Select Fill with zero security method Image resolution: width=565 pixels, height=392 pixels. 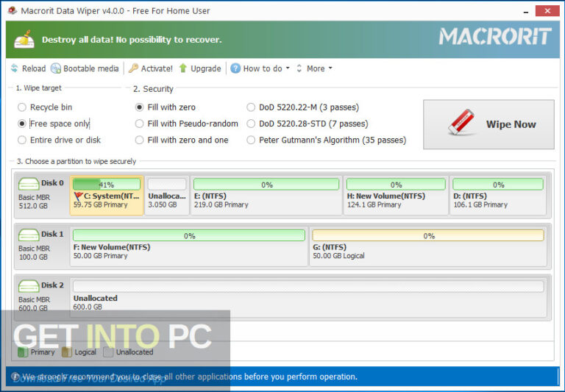[x=166, y=107]
